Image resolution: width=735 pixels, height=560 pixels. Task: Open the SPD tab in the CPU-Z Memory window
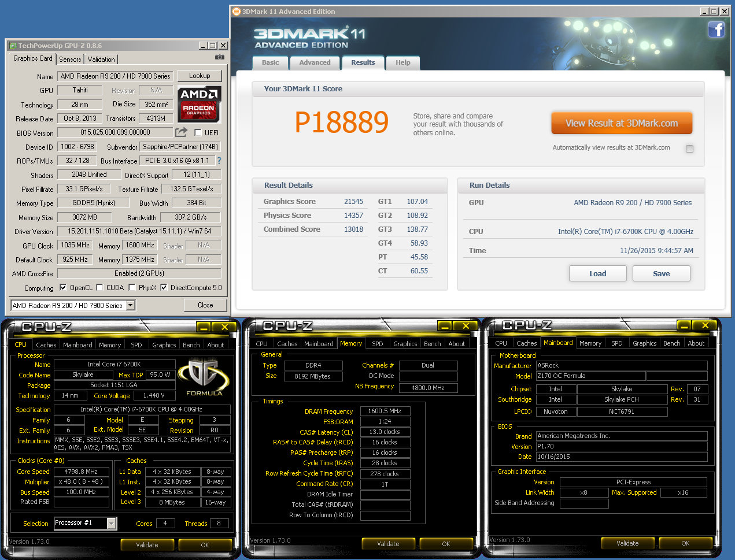(377, 343)
